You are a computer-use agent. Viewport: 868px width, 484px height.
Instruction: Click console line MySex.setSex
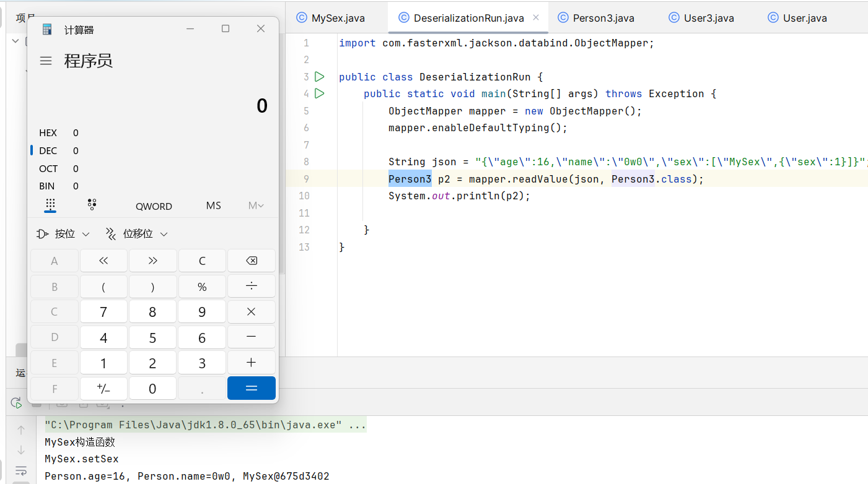[x=82, y=459]
